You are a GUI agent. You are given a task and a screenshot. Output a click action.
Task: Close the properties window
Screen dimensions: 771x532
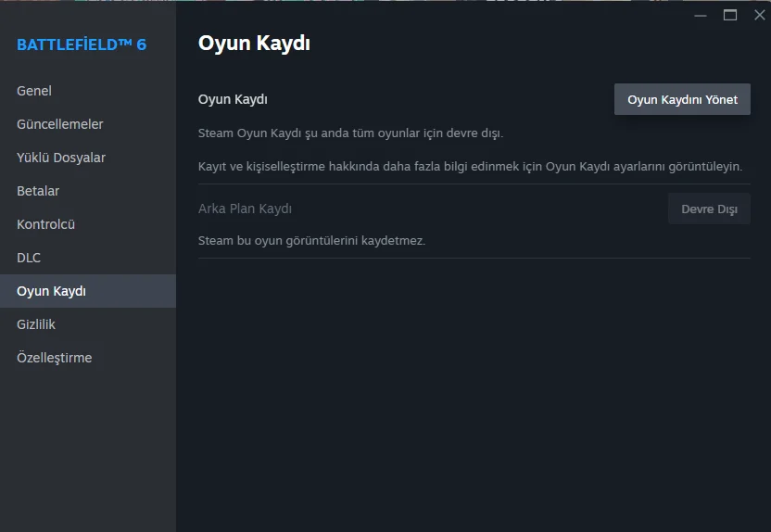pos(759,15)
